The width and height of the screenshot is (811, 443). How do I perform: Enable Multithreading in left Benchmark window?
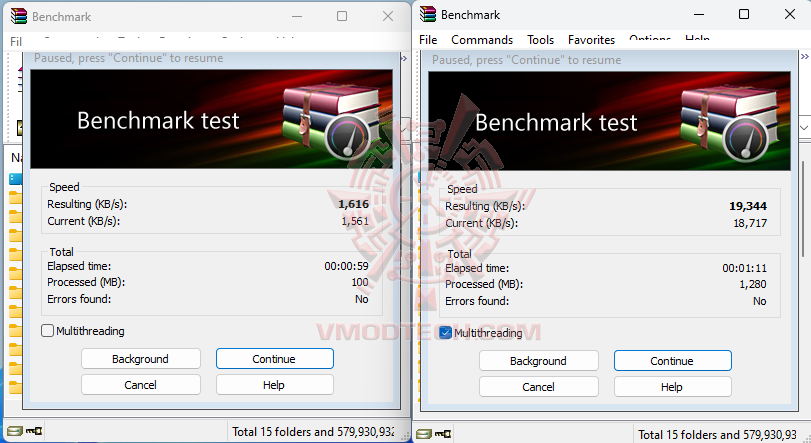pyautogui.click(x=47, y=331)
